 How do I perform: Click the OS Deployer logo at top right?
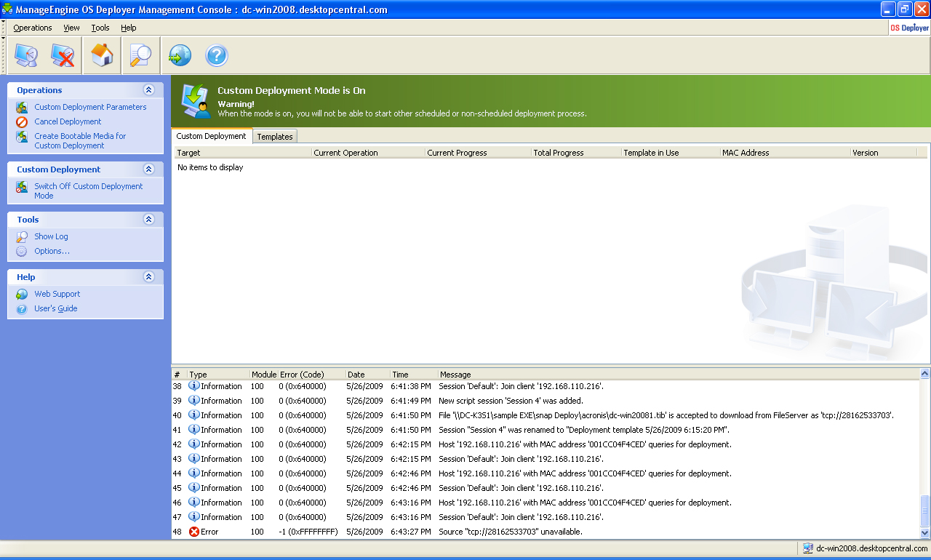pyautogui.click(x=909, y=28)
